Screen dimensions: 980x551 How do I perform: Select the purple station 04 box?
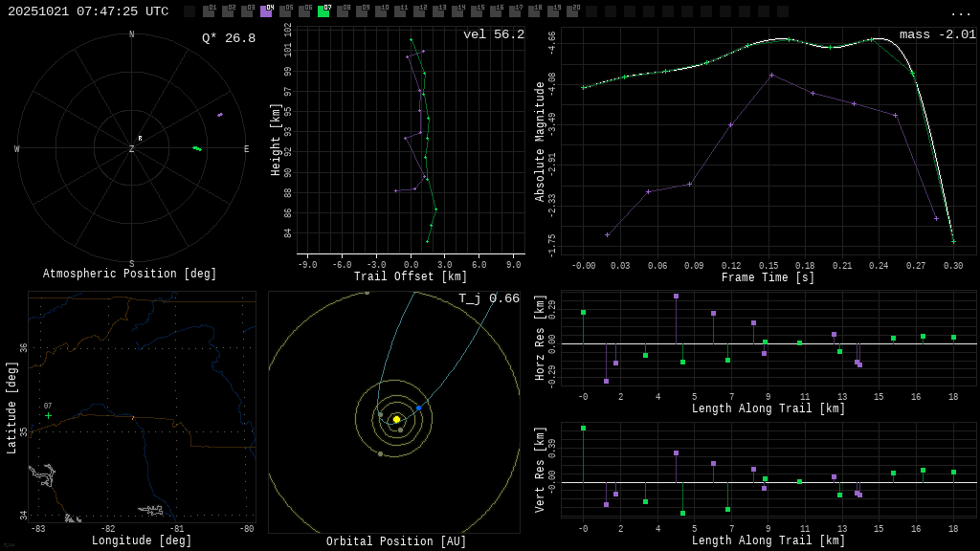[x=266, y=11]
